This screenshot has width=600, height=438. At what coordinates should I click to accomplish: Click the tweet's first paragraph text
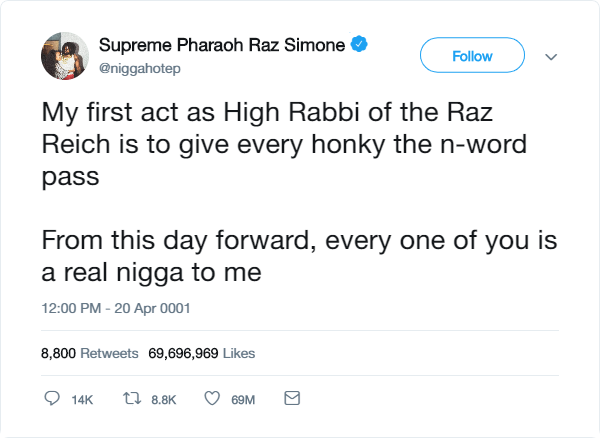[x=284, y=145]
